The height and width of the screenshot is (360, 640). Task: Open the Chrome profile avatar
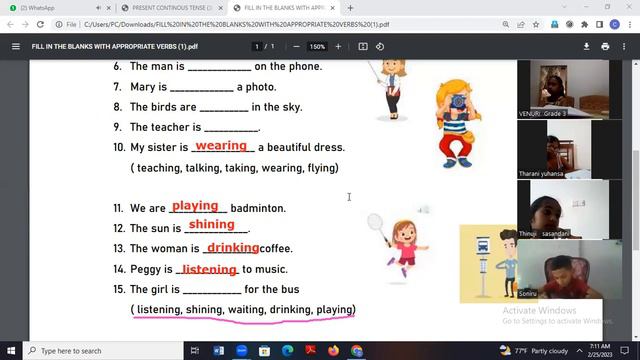615,24
